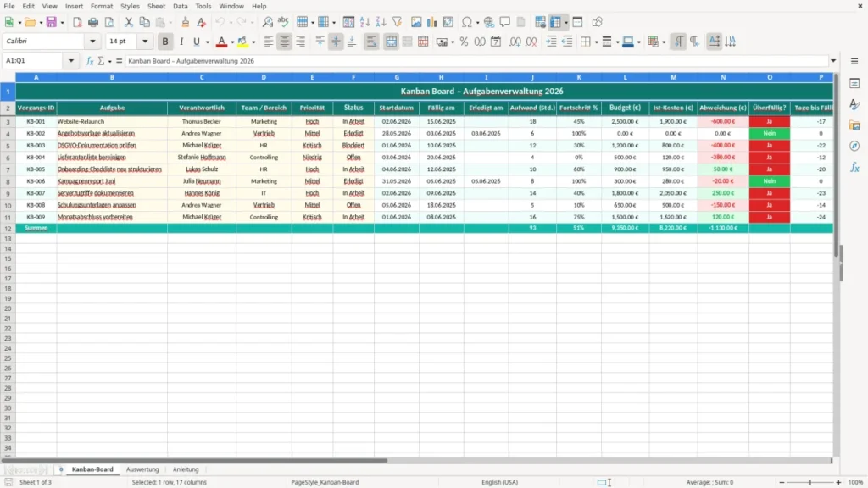Sort descending Z to A
Image resolution: width=868 pixels, height=488 pixels.
pyautogui.click(x=381, y=22)
